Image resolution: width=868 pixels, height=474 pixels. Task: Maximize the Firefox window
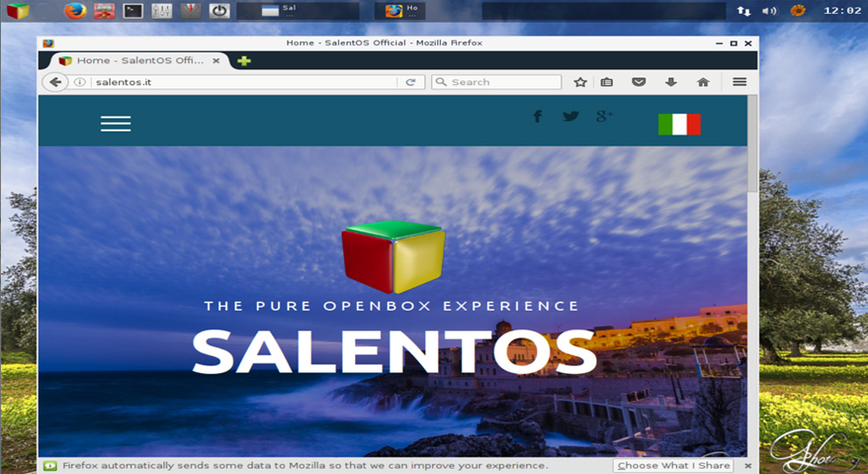pyautogui.click(x=734, y=43)
